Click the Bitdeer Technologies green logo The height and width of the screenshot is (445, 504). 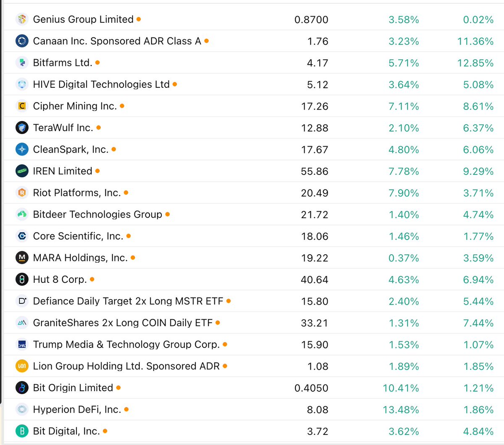(22, 214)
